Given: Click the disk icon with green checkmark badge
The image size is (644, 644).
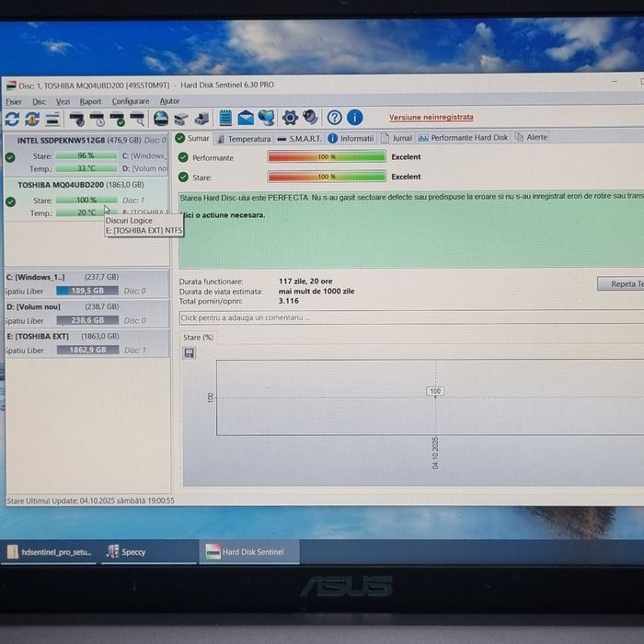Looking at the screenshot, I should point(117,119).
